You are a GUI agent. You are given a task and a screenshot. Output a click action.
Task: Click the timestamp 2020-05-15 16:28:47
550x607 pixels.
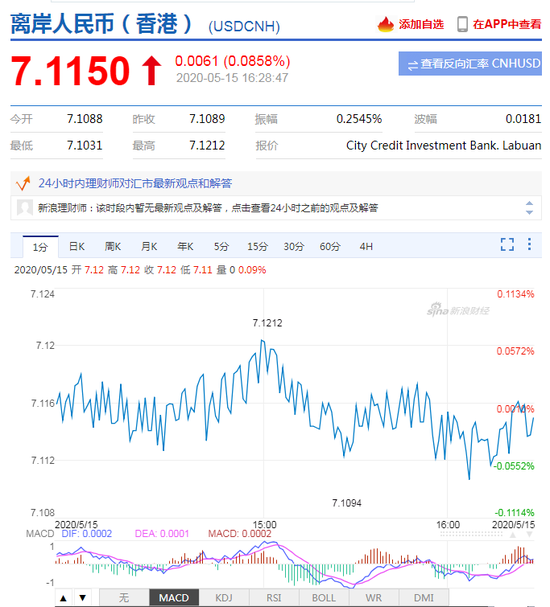point(232,78)
